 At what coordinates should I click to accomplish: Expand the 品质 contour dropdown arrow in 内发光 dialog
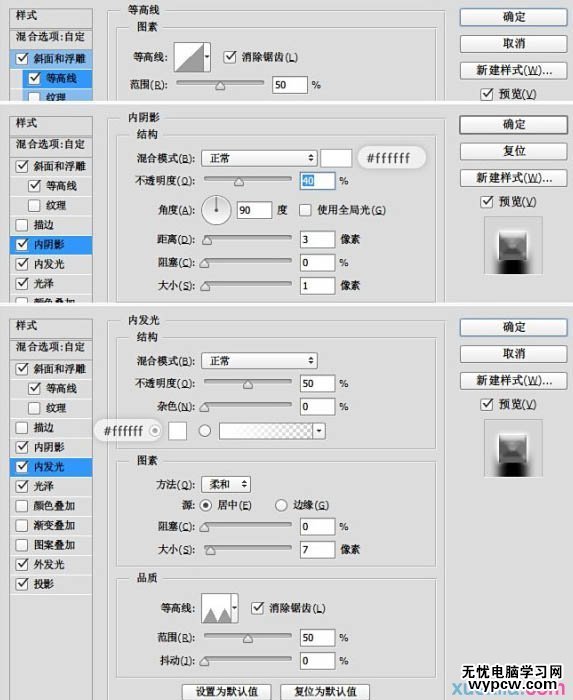[235, 608]
